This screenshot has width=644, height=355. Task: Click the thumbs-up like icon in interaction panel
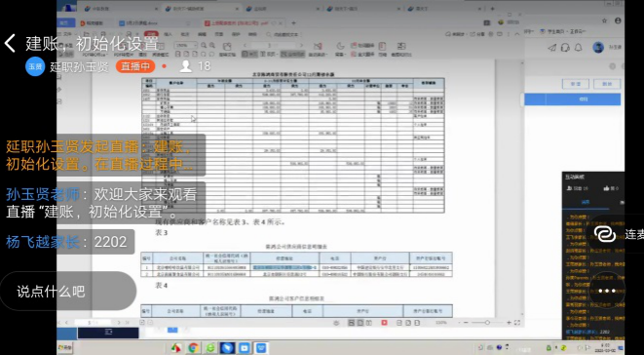click(x=606, y=188)
